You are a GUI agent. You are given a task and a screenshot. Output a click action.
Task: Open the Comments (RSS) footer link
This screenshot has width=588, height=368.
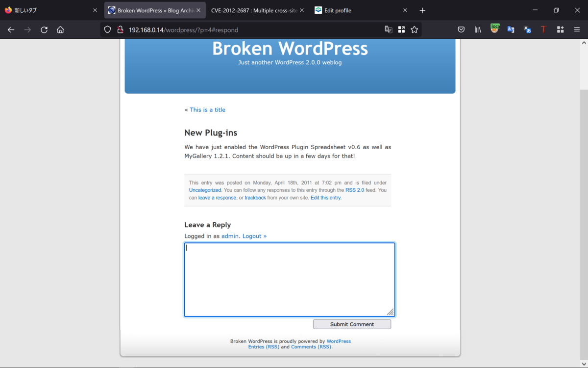click(x=311, y=347)
